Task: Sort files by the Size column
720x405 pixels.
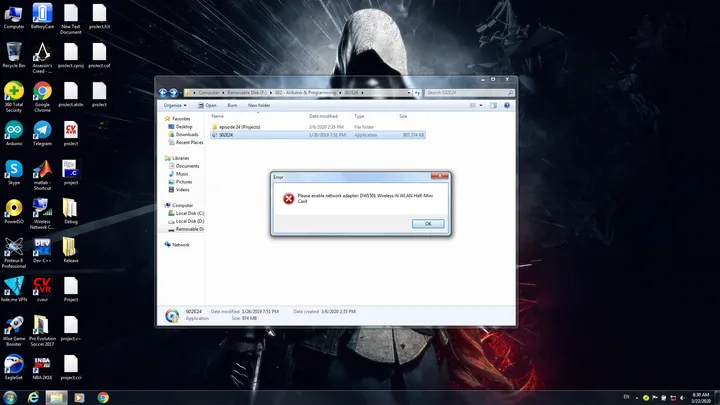Action: point(403,116)
